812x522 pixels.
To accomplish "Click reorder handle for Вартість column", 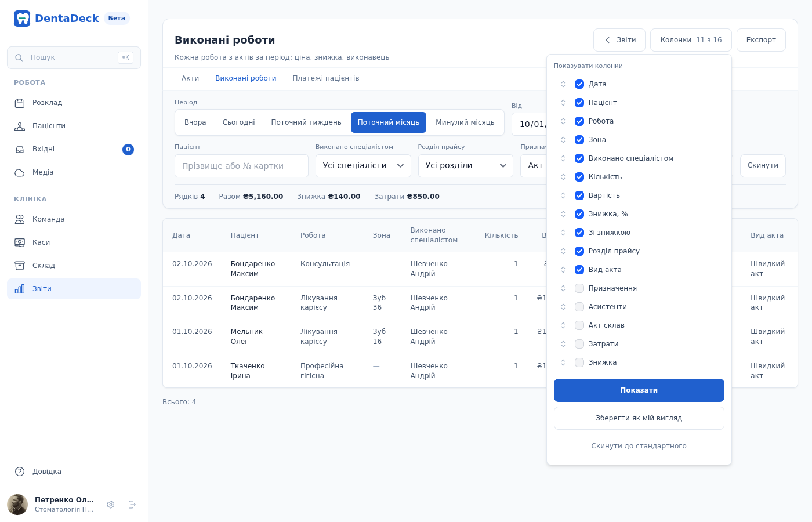I will click(x=563, y=195).
